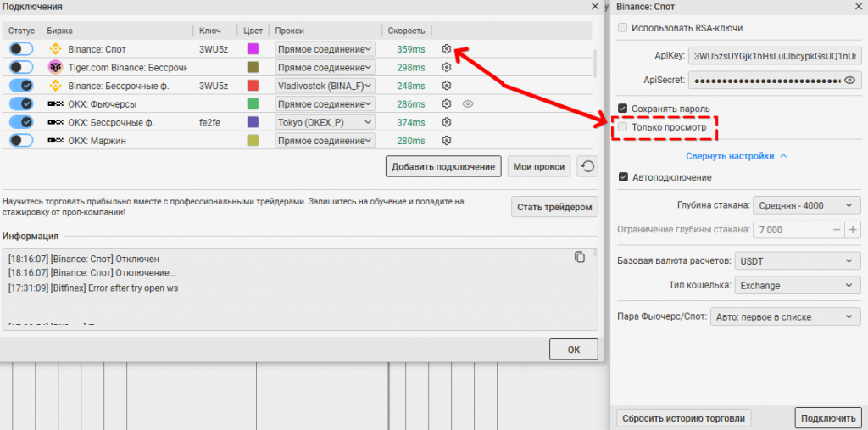Disable the Binance: Бессрочные ф. status switch
868x430 pixels.
point(21,86)
